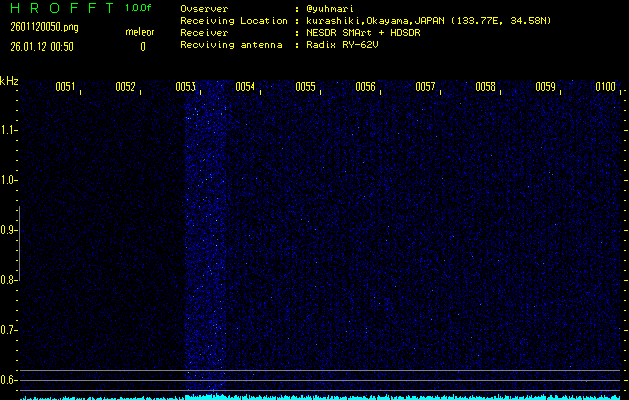Screen dimensions: 629x400
Task: Click the meteor label
Action: 140,32
